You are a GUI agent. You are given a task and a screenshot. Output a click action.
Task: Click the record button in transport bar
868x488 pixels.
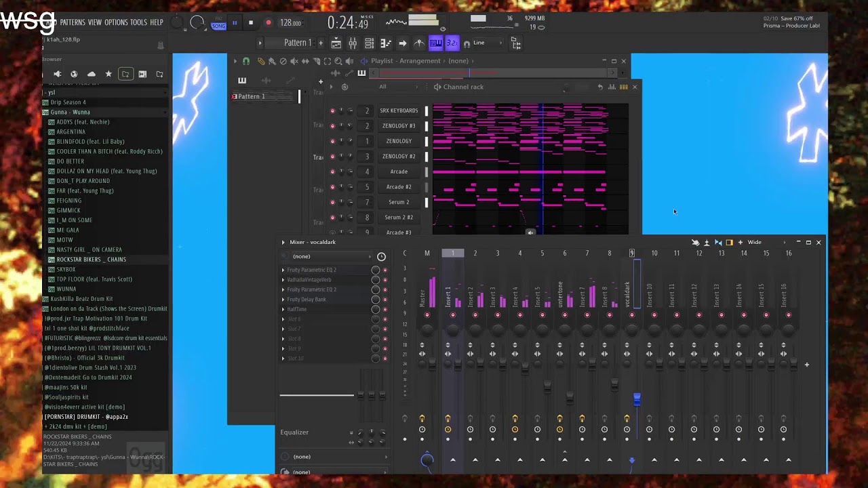(x=268, y=22)
